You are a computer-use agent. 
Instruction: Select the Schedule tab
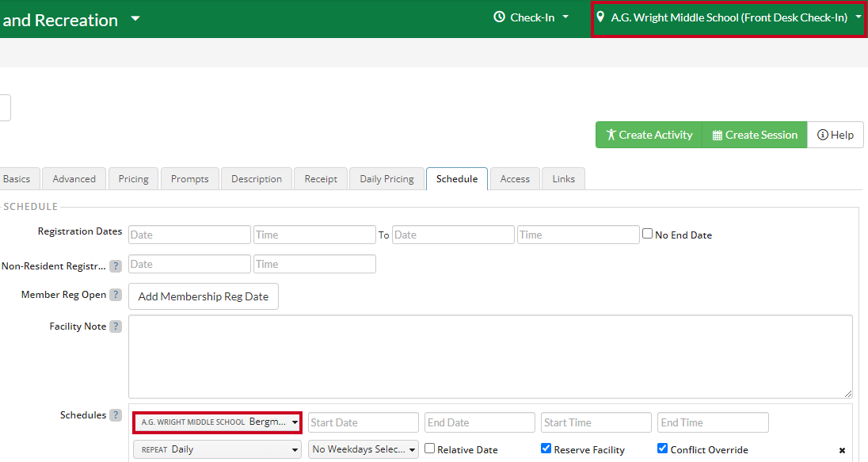[x=457, y=179]
